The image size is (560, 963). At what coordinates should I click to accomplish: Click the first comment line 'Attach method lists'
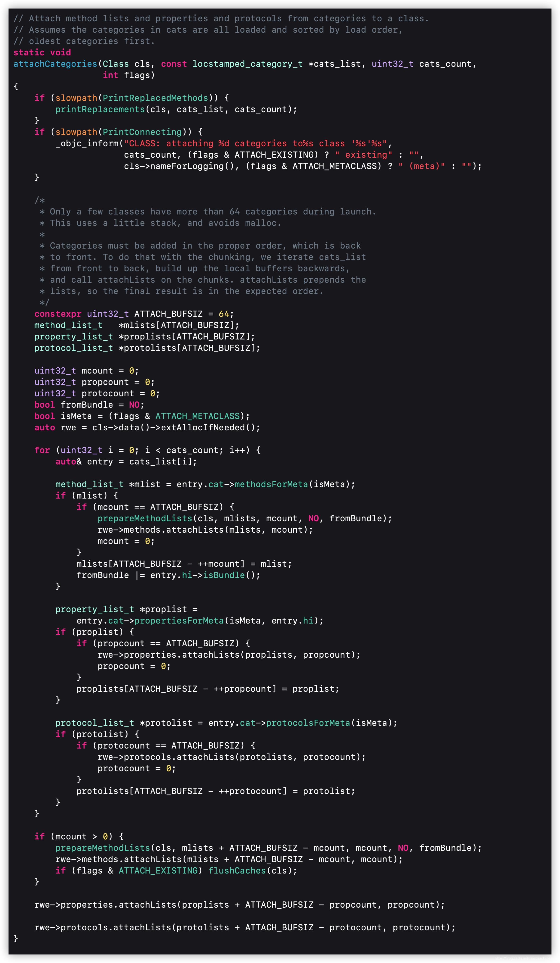[221, 18]
